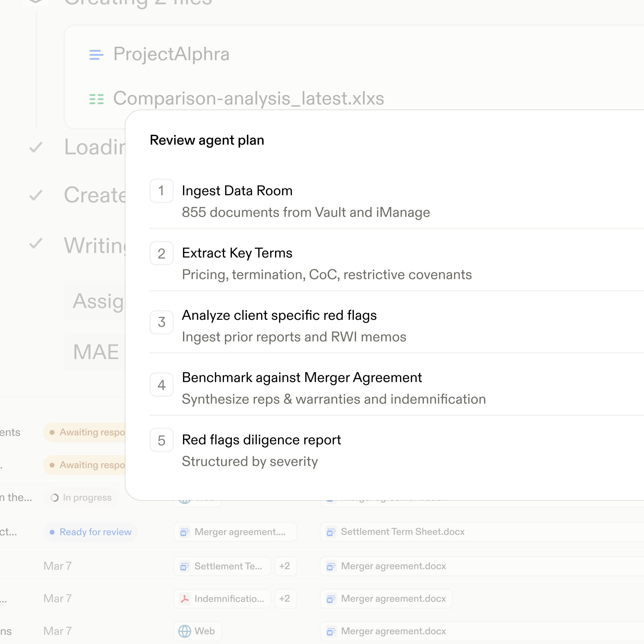Select the step number 3 box
The height and width of the screenshot is (644, 644).
coord(162,322)
